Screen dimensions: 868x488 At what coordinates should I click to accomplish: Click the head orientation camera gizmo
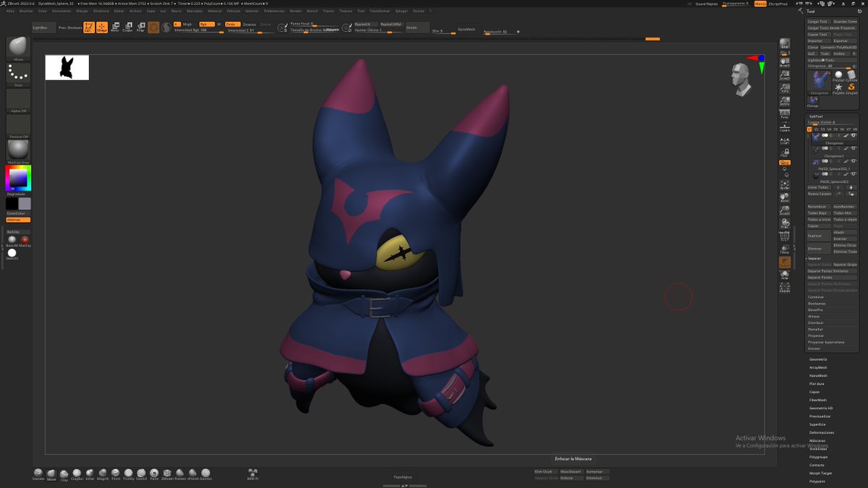tap(740, 80)
